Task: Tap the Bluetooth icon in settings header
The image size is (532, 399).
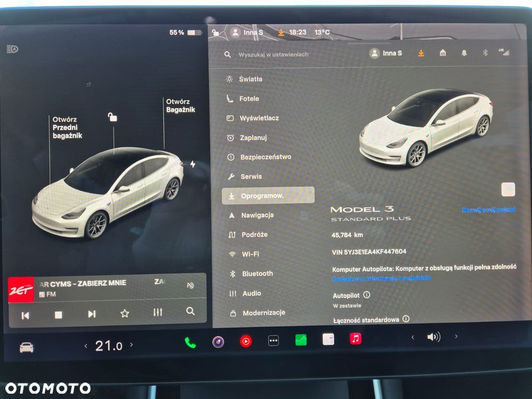Action: click(x=485, y=52)
